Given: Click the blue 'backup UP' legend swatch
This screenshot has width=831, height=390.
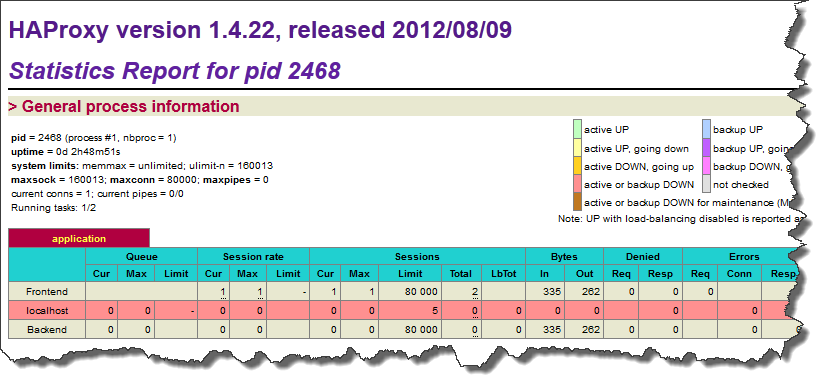Looking at the screenshot, I should pyautogui.click(x=706, y=129).
